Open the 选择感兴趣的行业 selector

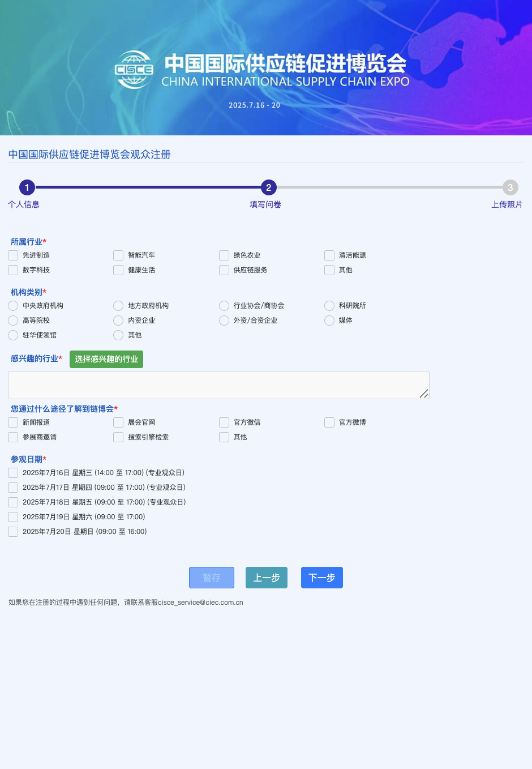tap(106, 359)
